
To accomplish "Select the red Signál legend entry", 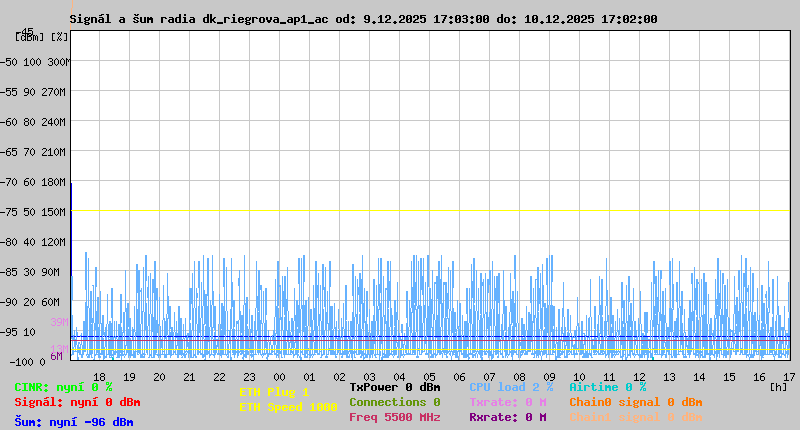I will pos(78,402).
